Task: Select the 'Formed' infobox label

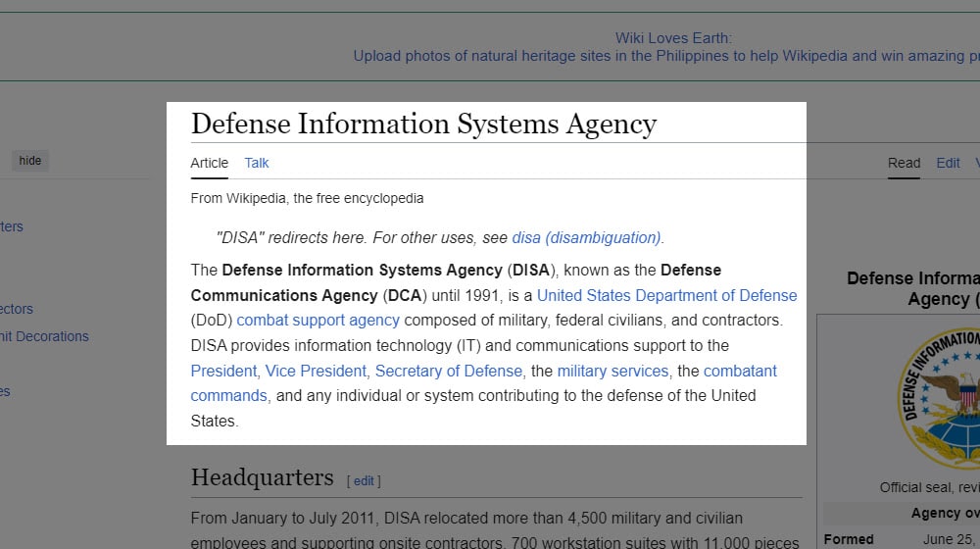Action: click(x=848, y=539)
